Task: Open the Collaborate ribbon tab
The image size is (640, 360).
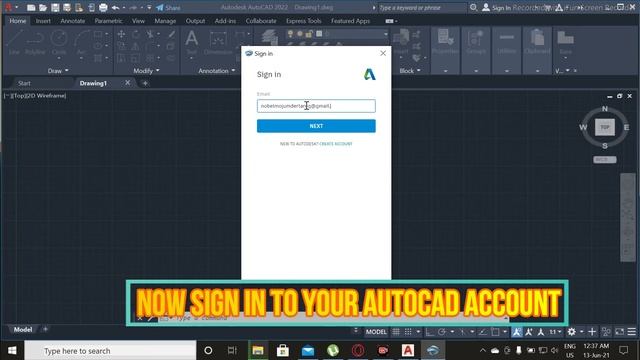Action: click(x=261, y=21)
